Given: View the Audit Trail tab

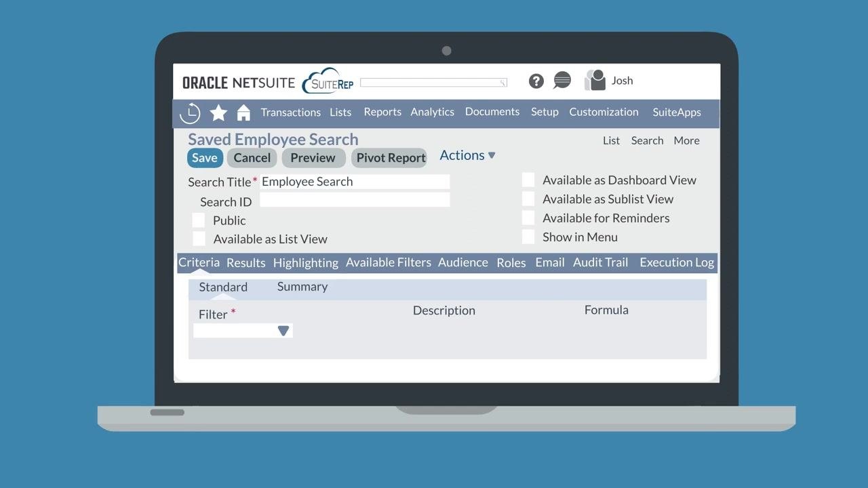Looking at the screenshot, I should pyautogui.click(x=601, y=262).
